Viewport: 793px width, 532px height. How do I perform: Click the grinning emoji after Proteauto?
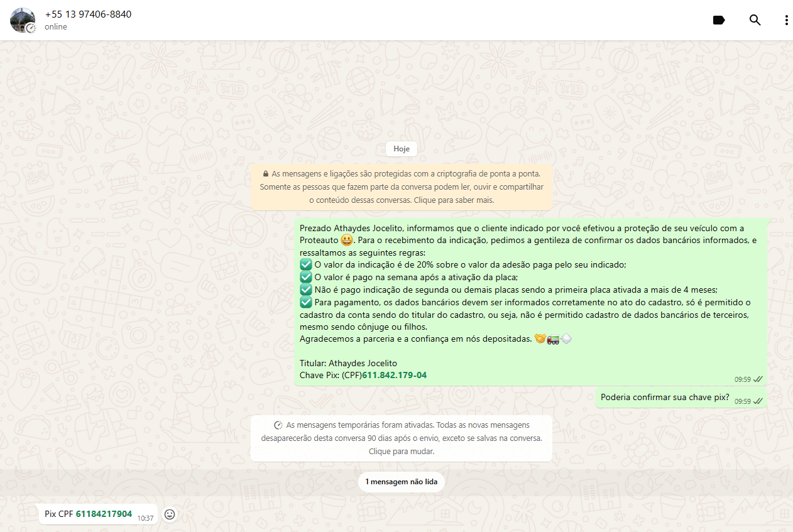[x=346, y=240]
